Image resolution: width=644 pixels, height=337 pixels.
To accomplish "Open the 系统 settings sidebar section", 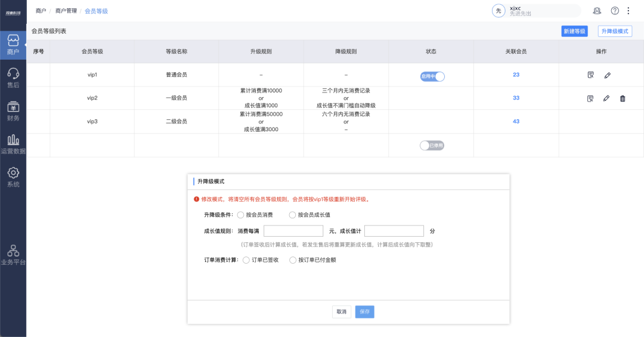I will point(13,178).
